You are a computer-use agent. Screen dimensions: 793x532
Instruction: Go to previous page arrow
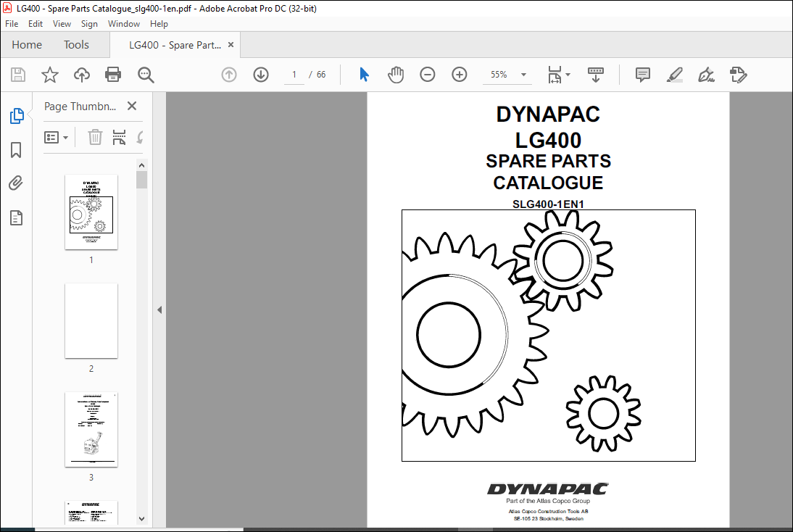pyautogui.click(x=229, y=75)
